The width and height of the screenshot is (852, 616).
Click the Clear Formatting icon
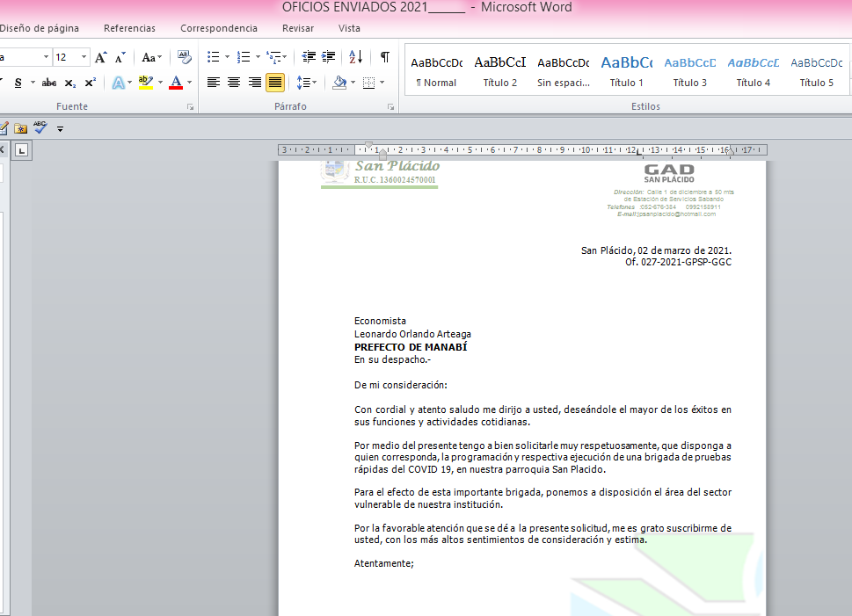(x=184, y=57)
